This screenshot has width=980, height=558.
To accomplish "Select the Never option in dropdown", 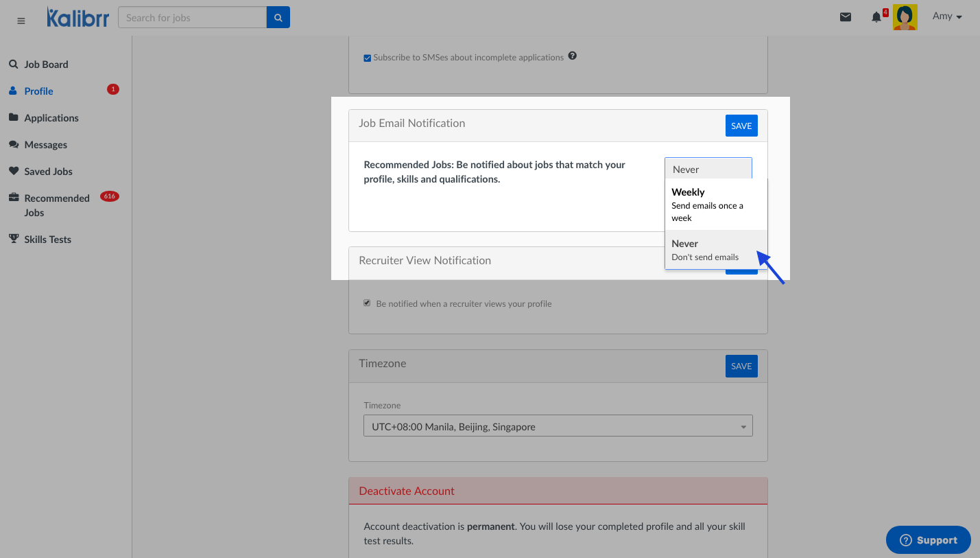I will click(715, 250).
